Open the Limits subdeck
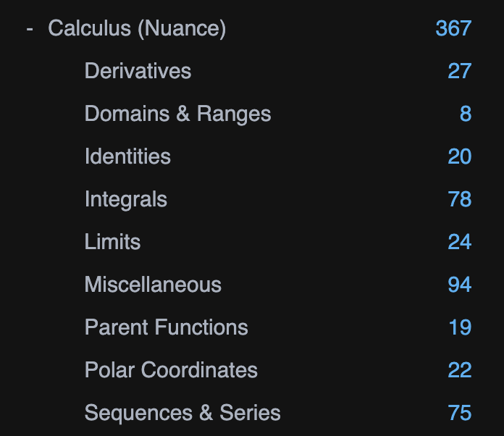This screenshot has height=436, width=504. (x=112, y=241)
